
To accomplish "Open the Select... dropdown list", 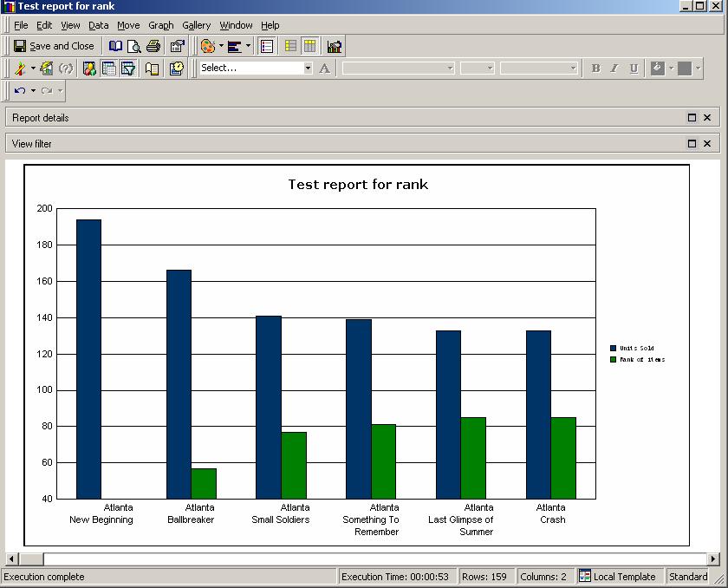I will coord(308,68).
